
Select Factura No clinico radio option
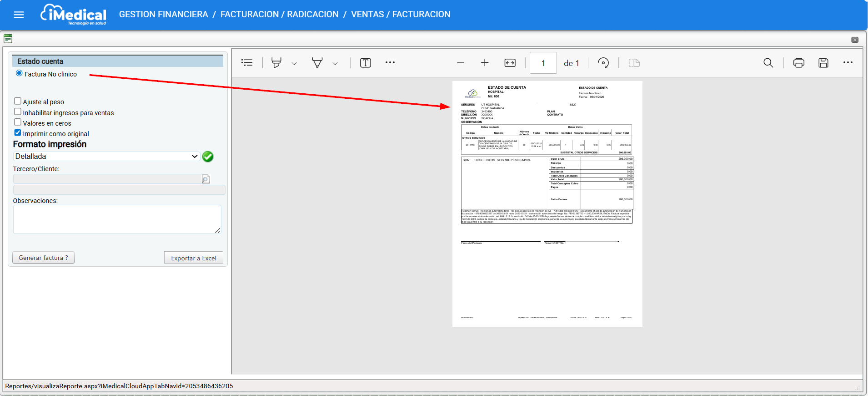pyautogui.click(x=19, y=73)
